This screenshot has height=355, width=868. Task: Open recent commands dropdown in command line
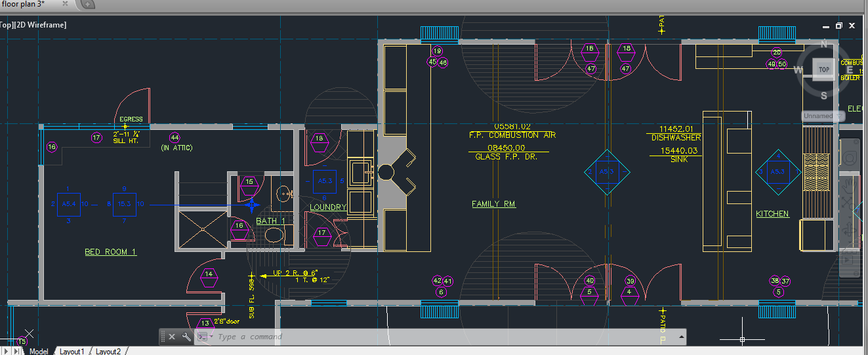(205, 337)
